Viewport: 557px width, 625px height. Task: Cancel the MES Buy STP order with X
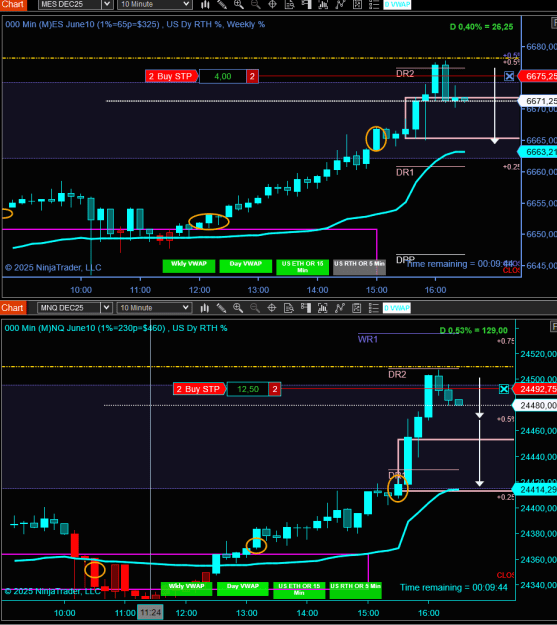coord(509,76)
